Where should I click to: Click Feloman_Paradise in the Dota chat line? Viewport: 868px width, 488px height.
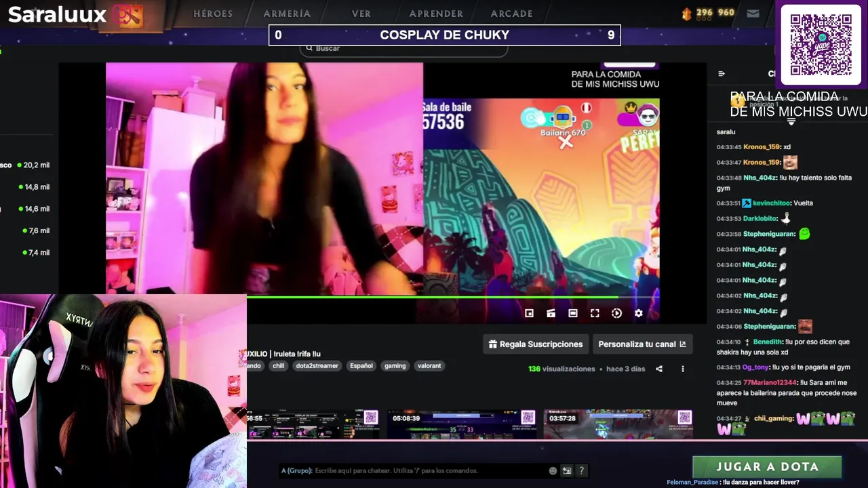point(692,483)
